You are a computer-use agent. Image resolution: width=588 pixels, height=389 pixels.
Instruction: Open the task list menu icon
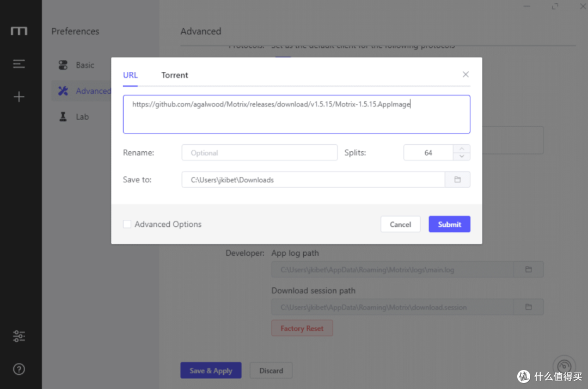(x=19, y=64)
